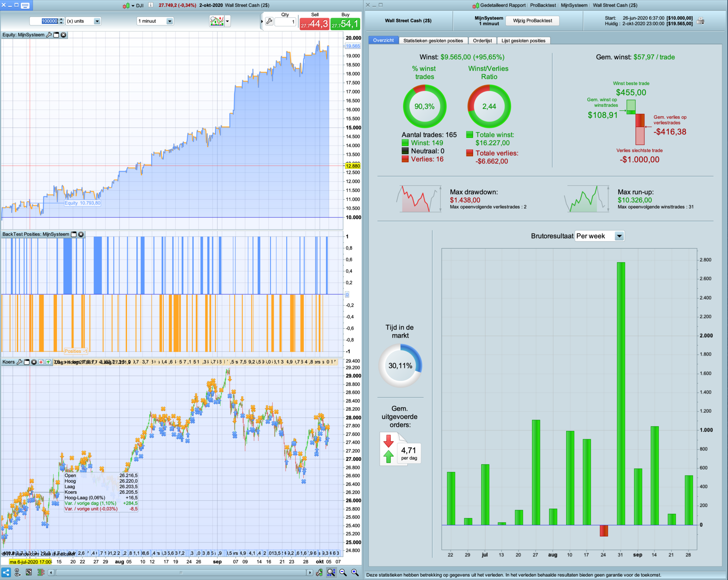Open the Orderlijst tab
The height and width of the screenshot is (580, 728).
point(482,41)
